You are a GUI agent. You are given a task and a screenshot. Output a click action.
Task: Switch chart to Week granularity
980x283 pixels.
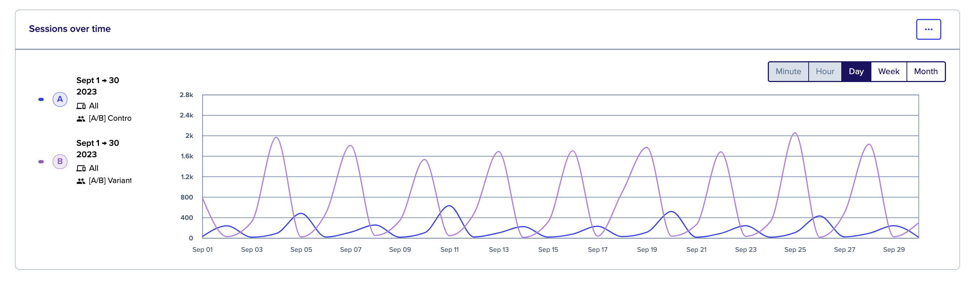[x=888, y=72]
